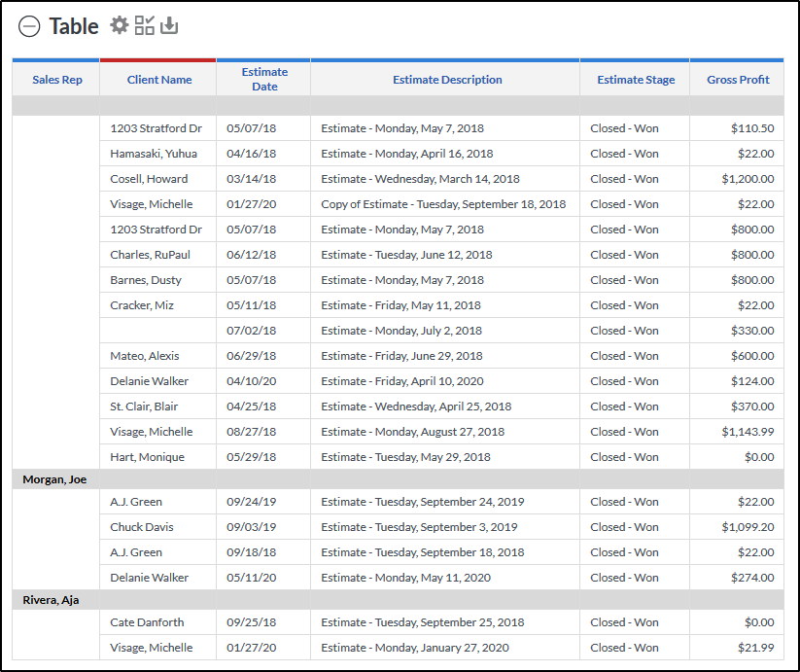The height and width of the screenshot is (672, 800).
Task: Sort by Estimate Description column
Action: point(447,80)
